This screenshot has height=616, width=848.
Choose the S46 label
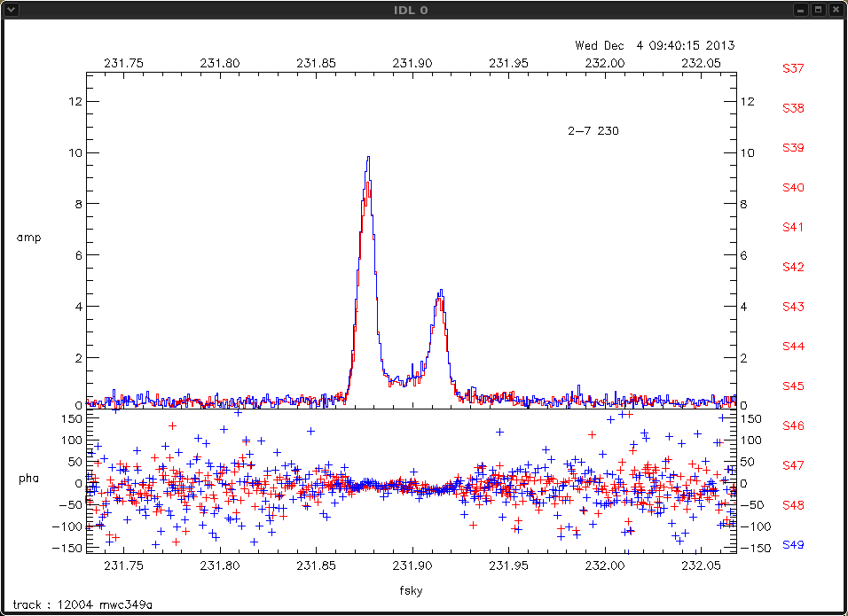tap(792, 426)
